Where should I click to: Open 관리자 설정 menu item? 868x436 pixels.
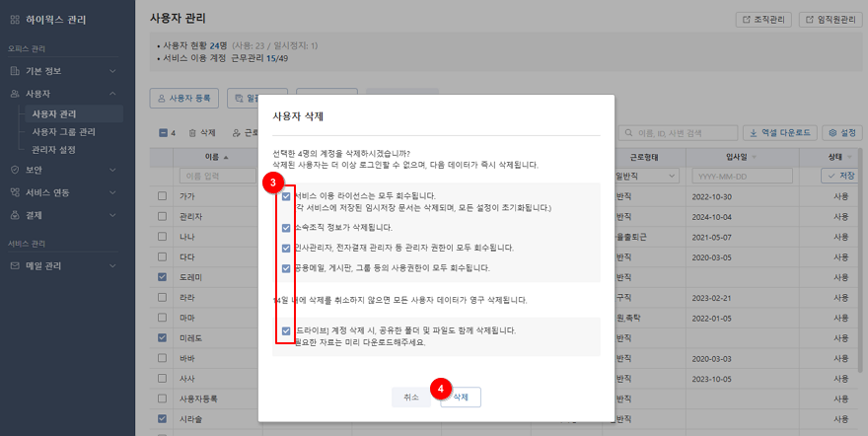[53, 150]
